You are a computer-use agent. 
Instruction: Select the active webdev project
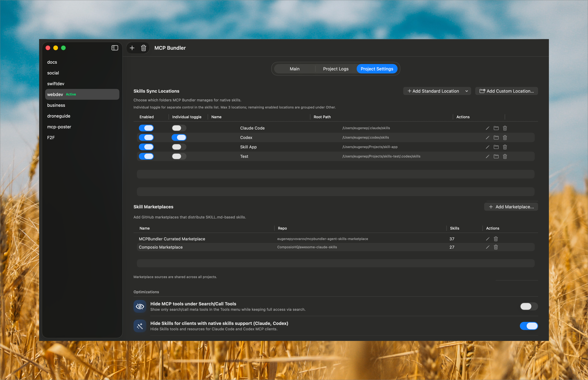click(82, 94)
